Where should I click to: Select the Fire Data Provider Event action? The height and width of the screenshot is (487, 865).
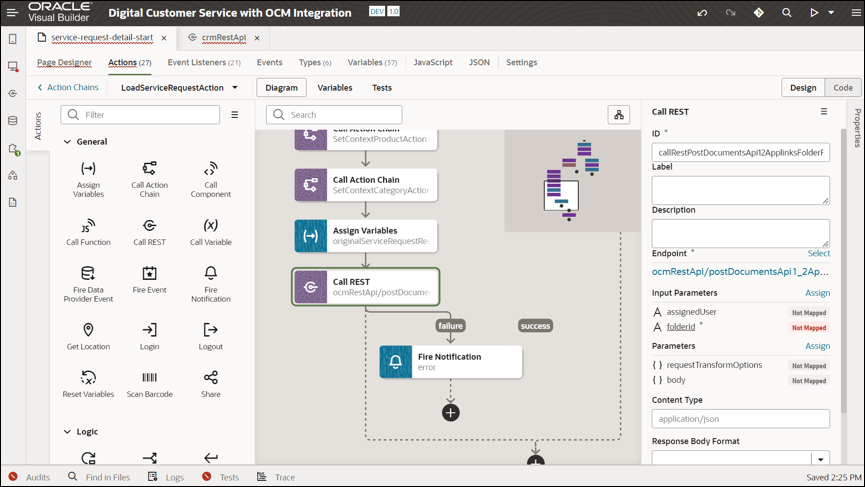(88, 284)
